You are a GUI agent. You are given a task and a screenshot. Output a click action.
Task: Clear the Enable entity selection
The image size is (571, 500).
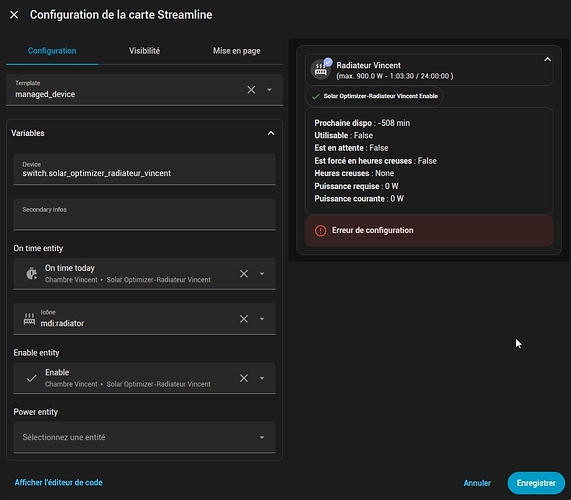(x=244, y=378)
